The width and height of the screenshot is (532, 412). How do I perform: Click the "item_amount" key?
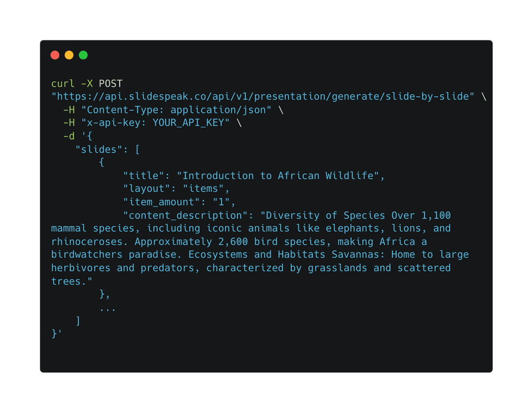[165, 202]
